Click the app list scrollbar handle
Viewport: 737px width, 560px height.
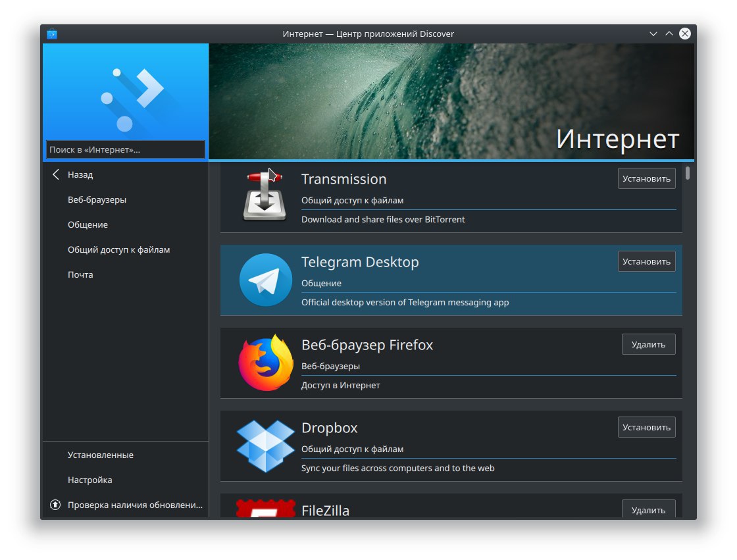(688, 173)
